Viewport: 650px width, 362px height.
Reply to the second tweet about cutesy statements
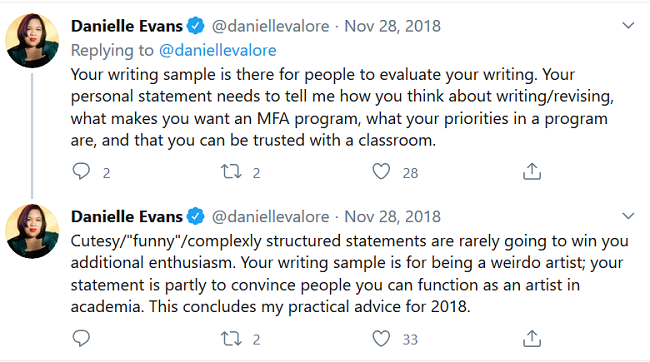point(81,338)
